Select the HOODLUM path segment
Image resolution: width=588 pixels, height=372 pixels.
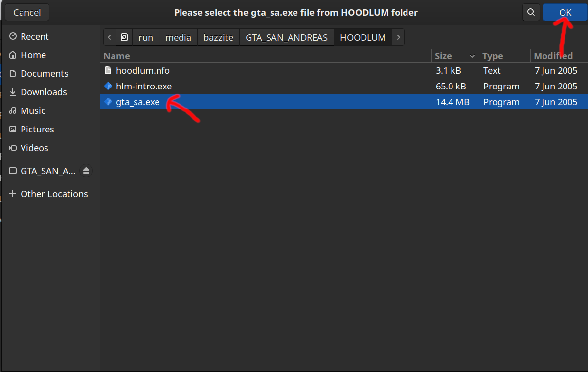tap(363, 37)
